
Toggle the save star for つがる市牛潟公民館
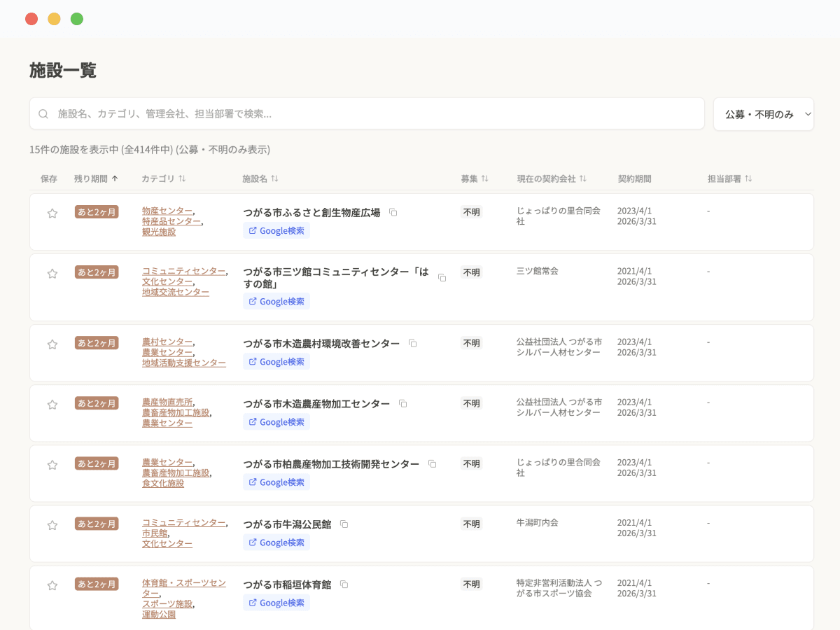tap(52, 524)
